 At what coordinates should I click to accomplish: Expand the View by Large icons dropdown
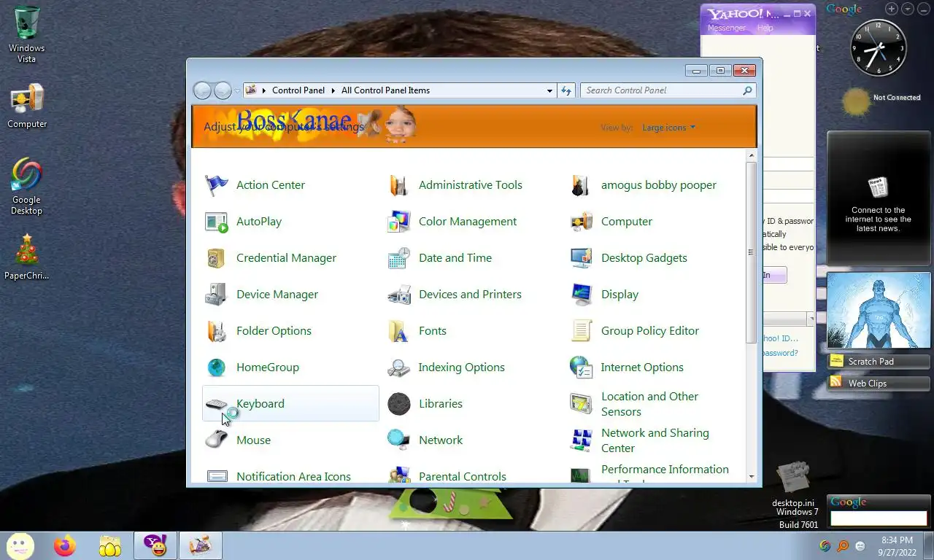tap(668, 128)
